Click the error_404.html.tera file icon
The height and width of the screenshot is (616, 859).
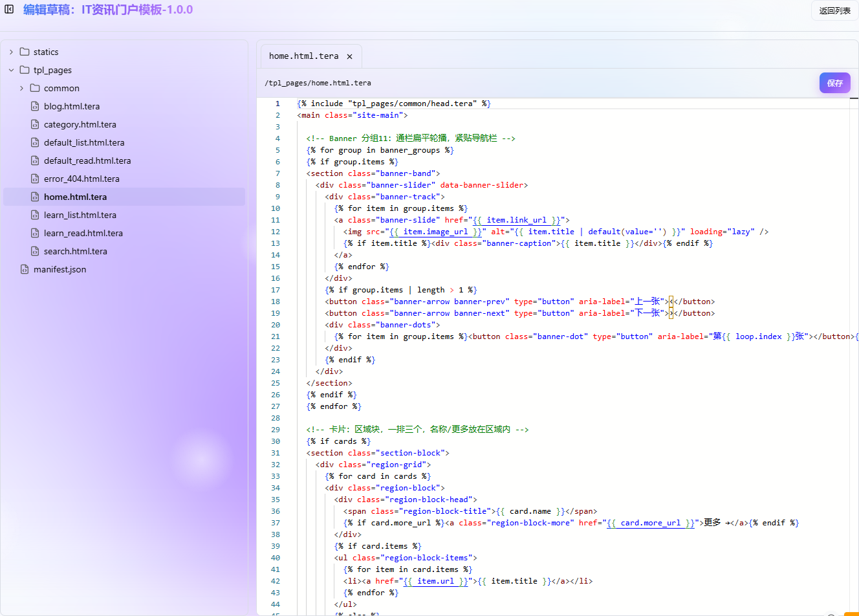(x=35, y=179)
